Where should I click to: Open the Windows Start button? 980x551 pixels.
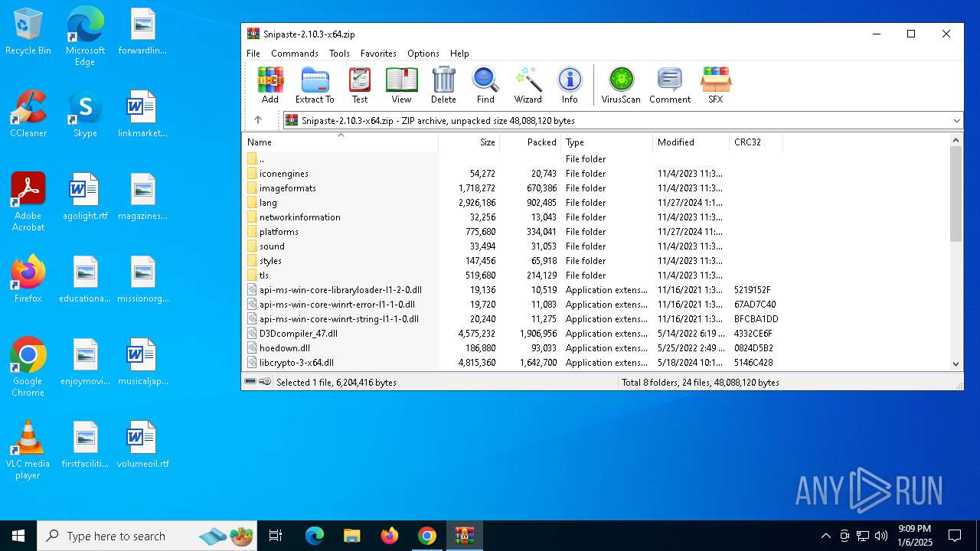18,536
